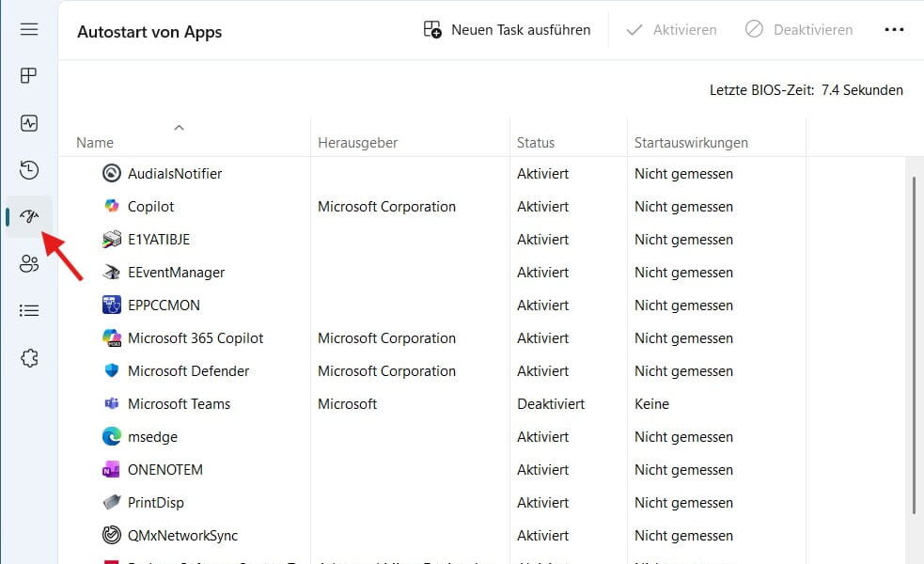
Task: Click the msedge browser icon
Action: pyautogui.click(x=111, y=437)
